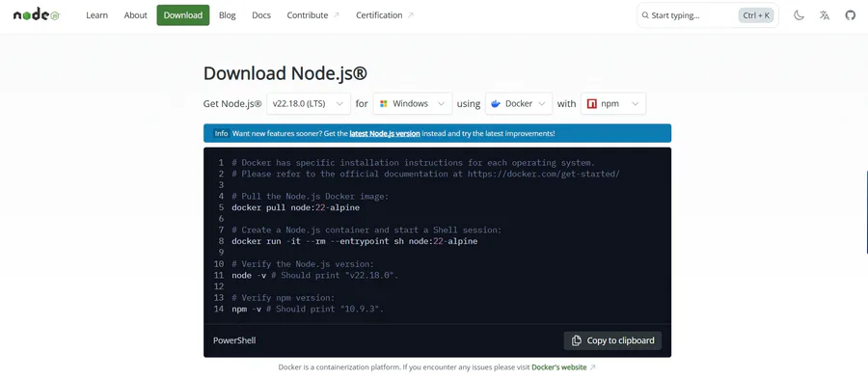
Task: Click the npm logo icon
Action: [x=592, y=103]
